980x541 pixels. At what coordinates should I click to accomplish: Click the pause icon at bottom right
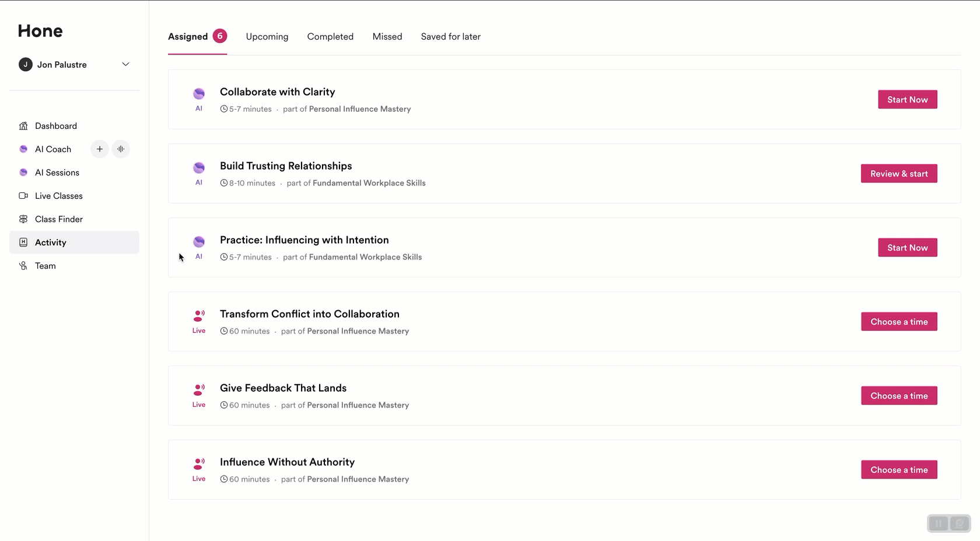[x=938, y=524]
